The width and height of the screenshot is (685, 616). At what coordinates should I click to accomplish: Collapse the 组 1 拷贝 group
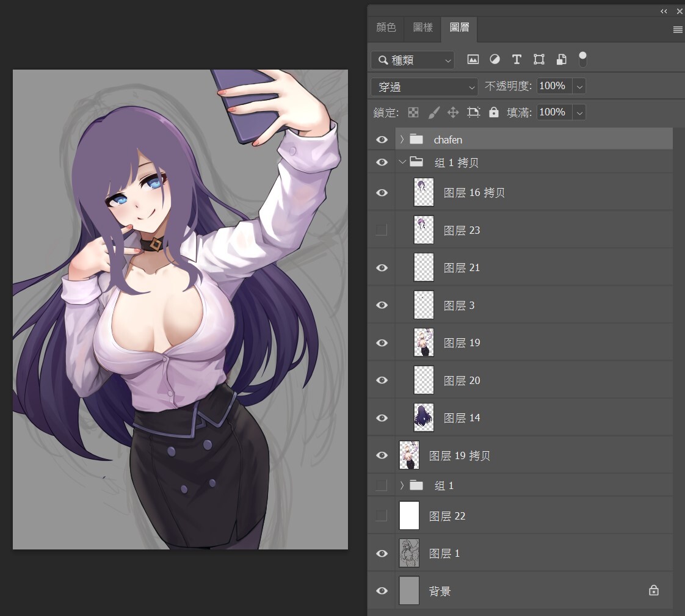point(402,162)
